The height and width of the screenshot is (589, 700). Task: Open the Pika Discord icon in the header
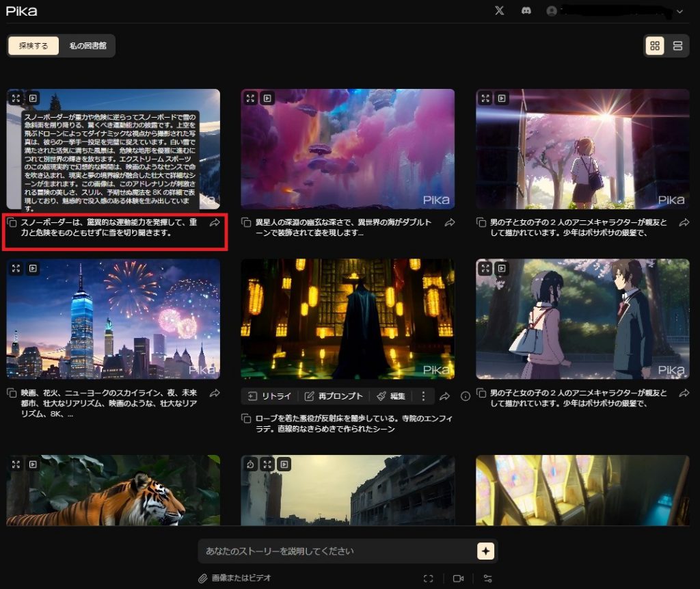(526, 11)
